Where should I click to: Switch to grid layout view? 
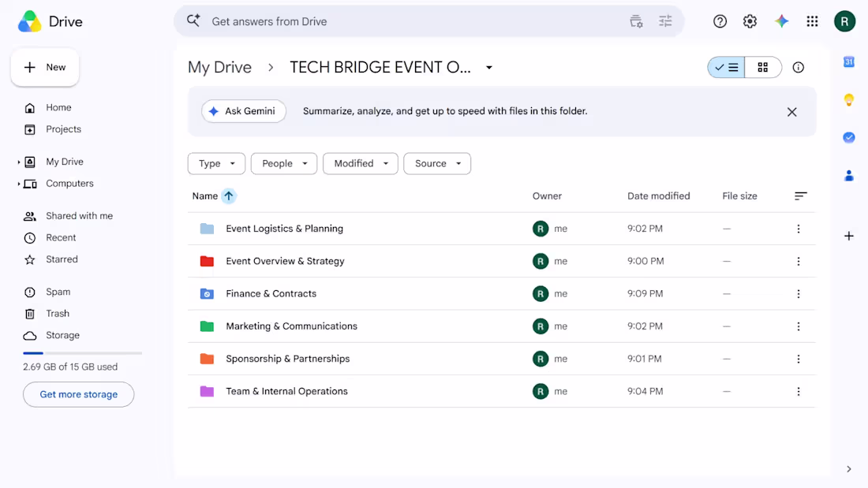763,68
